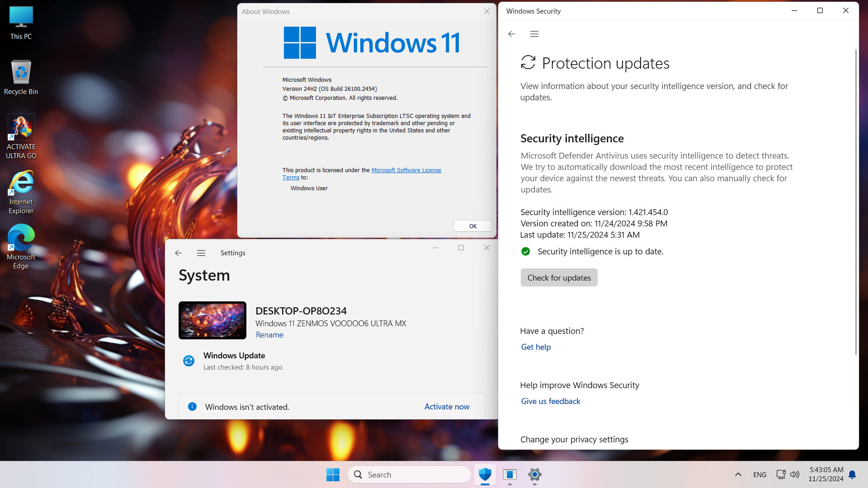Click OK button in About Windows dialog
Screen dimensions: 868x488
[x=473, y=226]
